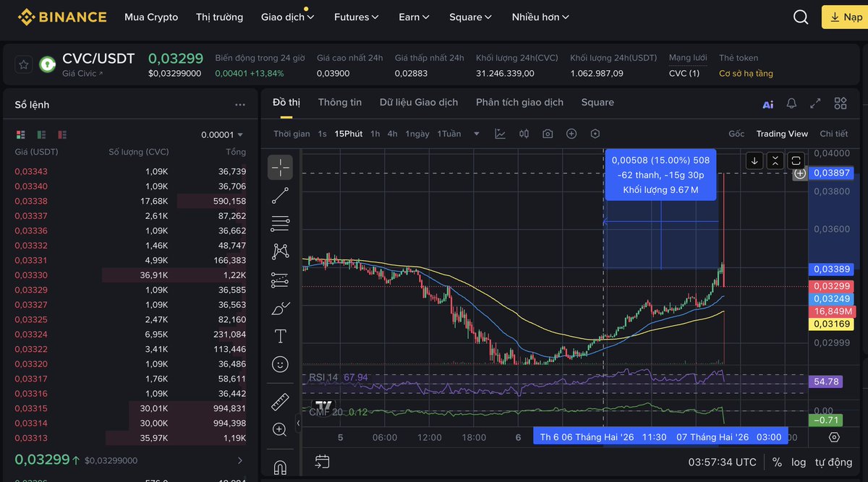Screen dimensions: 868x482
Task: Expand more timeframes dropdown arrow
Action: (477, 134)
